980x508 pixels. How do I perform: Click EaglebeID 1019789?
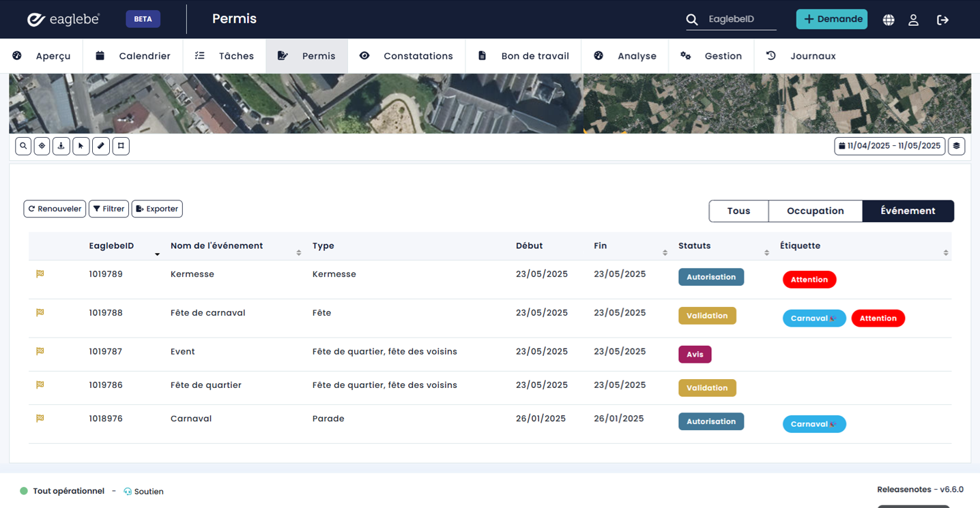(106, 274)
